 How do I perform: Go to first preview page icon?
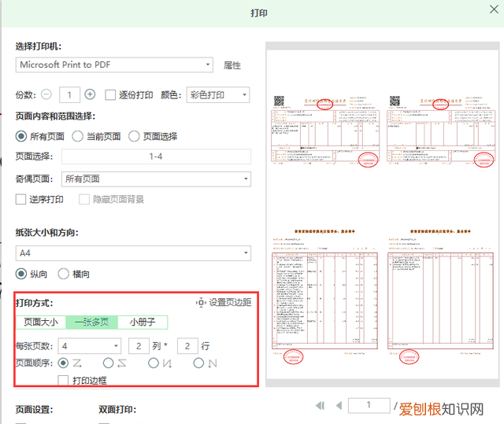[x=321, y=406]
